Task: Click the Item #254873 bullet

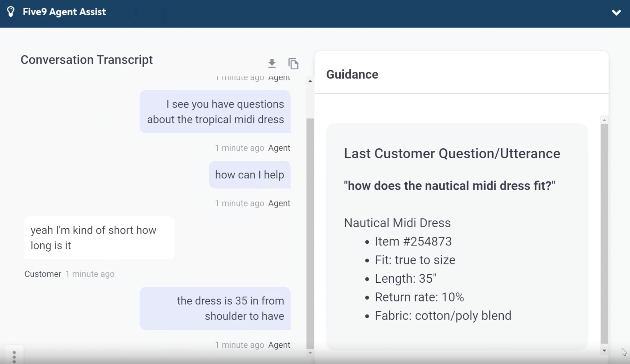Action: click(x=413, y=241)
